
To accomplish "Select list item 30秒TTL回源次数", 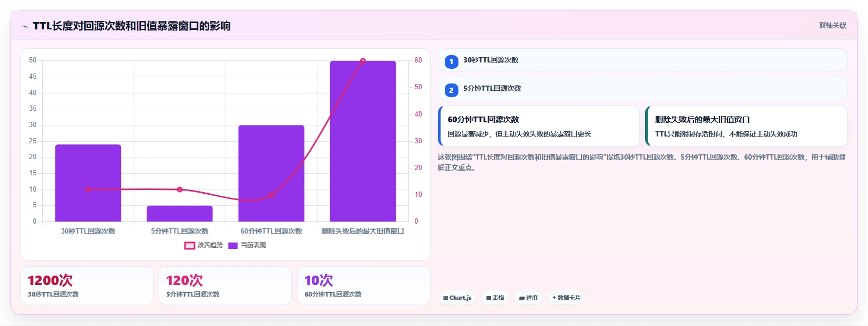I will click(642, 60).
